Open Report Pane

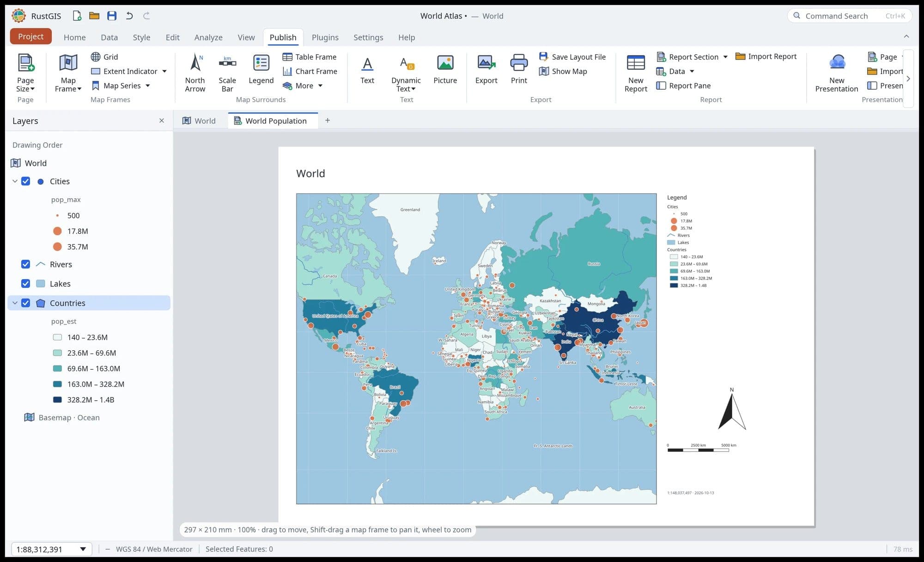[x=683, y=86]
